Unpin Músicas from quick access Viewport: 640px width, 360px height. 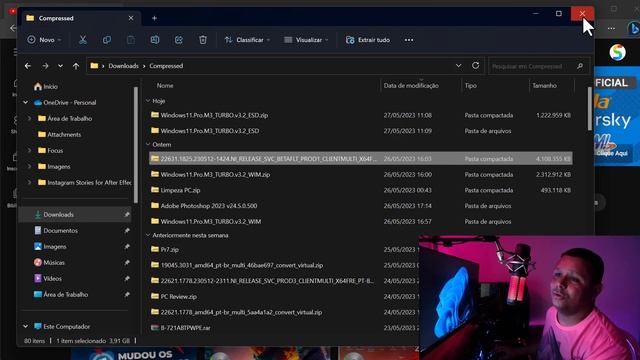[x=127, y=262]
